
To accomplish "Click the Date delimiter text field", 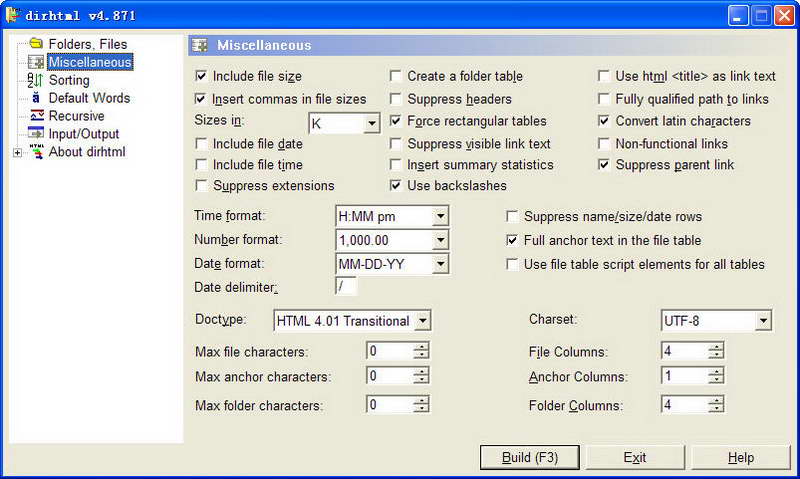I will point(346,287).
